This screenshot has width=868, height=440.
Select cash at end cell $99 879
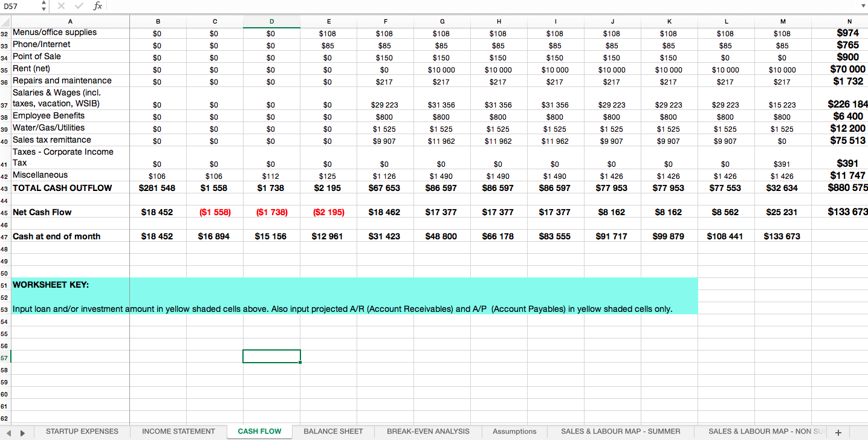(x=668, y=236)
